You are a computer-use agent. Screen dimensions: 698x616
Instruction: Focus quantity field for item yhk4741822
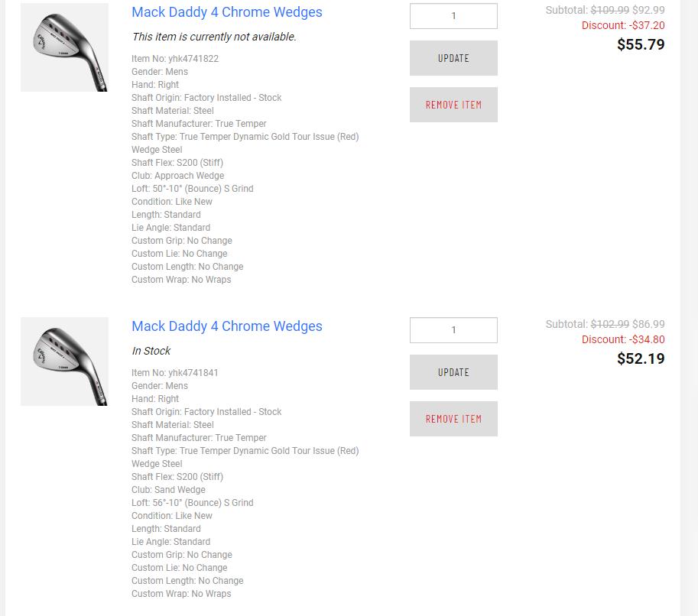453,16
